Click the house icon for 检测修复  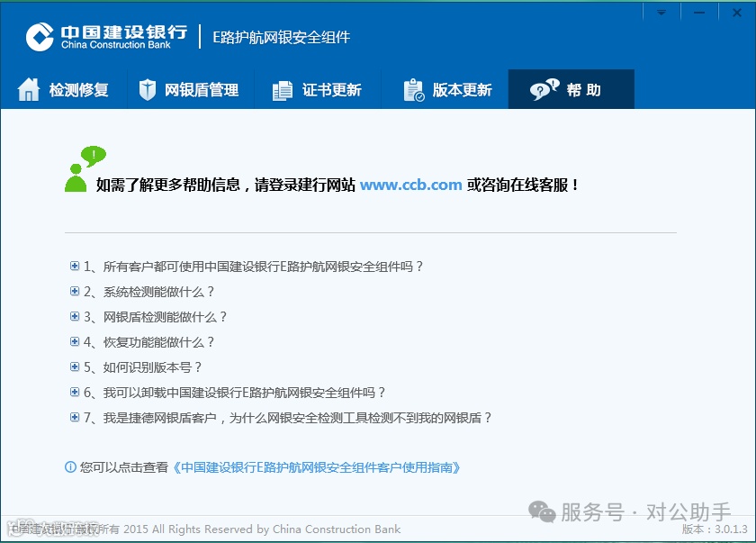(x=29, y=90)
